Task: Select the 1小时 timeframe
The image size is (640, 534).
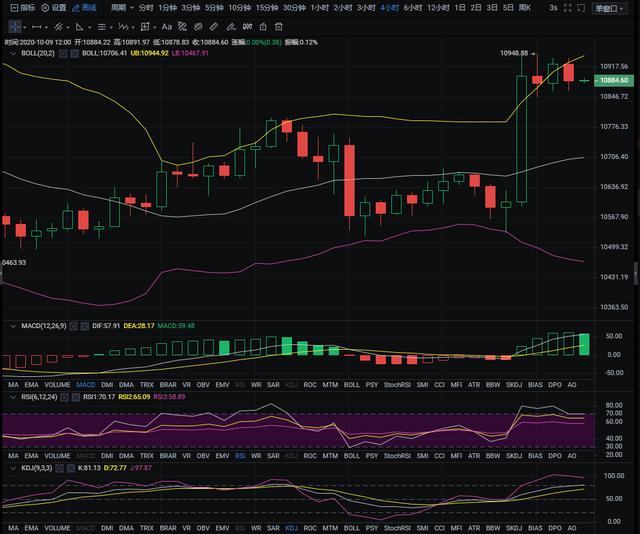Action: (x=320, y=8)
